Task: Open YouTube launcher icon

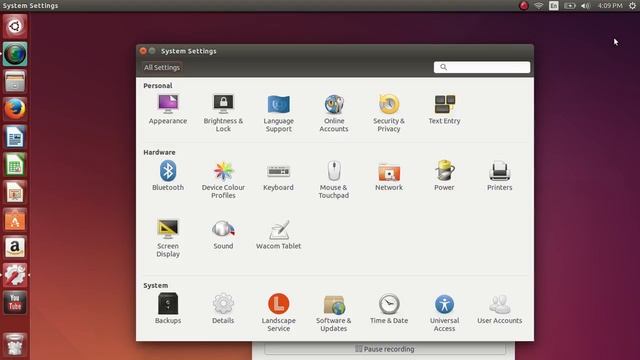Action: click(x=15, y=302)
